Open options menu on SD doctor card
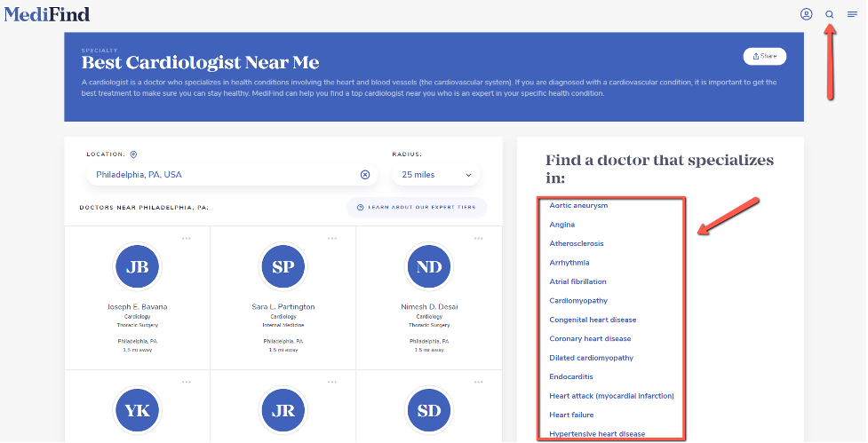 coord(478,382)
